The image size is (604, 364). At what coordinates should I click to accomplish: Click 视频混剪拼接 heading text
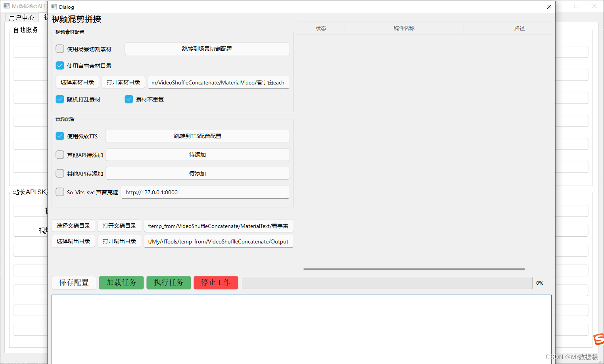click(77, 19)
